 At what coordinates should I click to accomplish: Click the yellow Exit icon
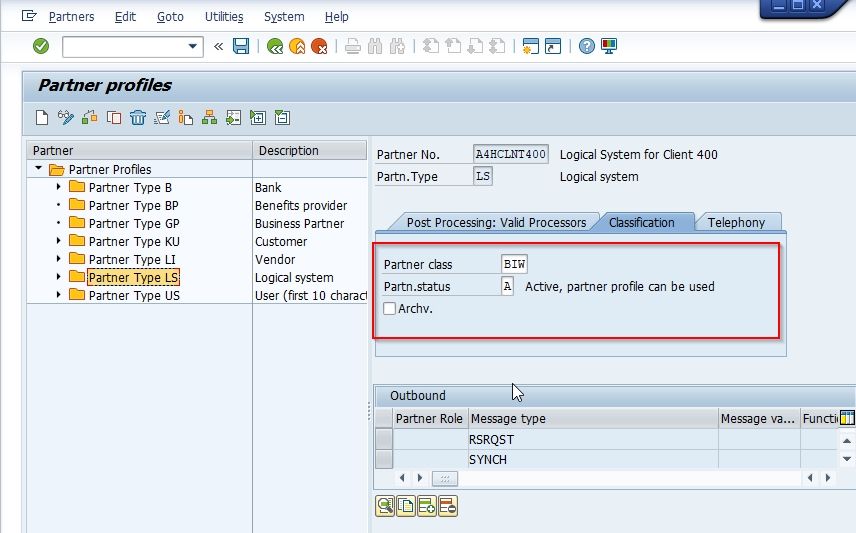pos(297,46)
